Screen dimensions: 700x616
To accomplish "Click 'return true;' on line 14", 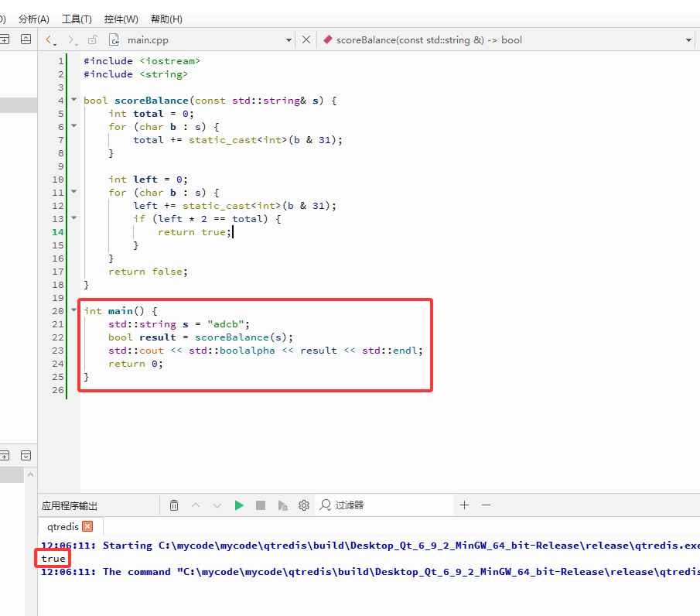I will tap(195, 232).
